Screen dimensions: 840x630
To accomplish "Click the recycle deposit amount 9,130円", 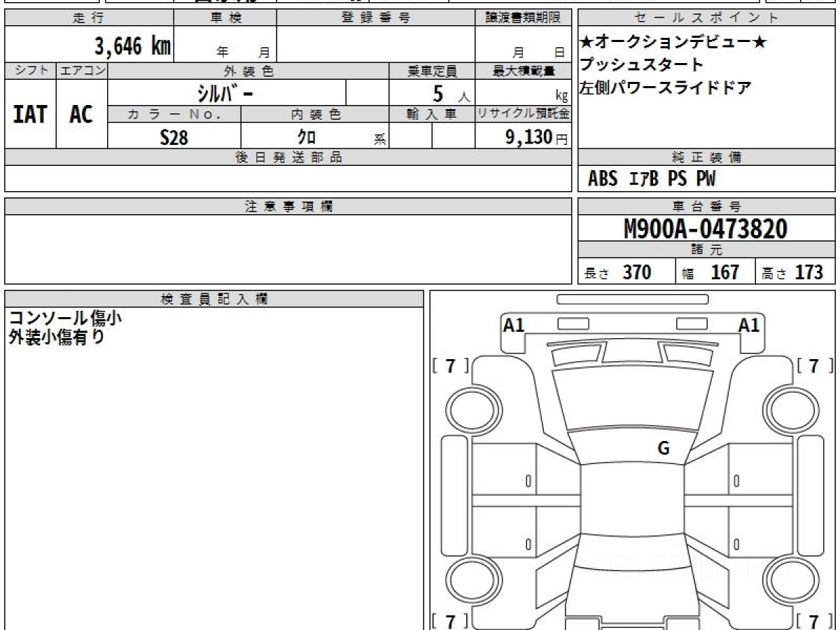I will (x=536, y=137).
